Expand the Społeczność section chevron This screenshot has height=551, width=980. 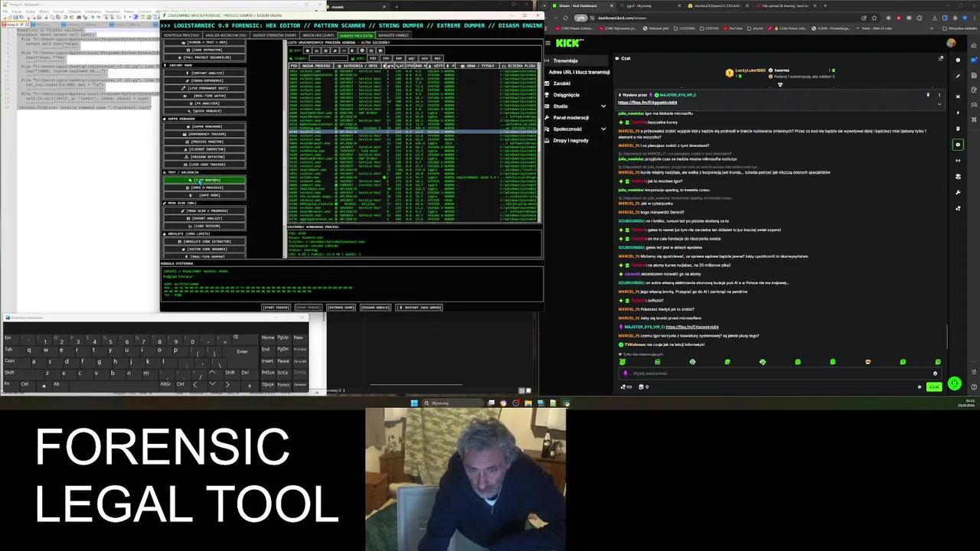coord(603,129)
